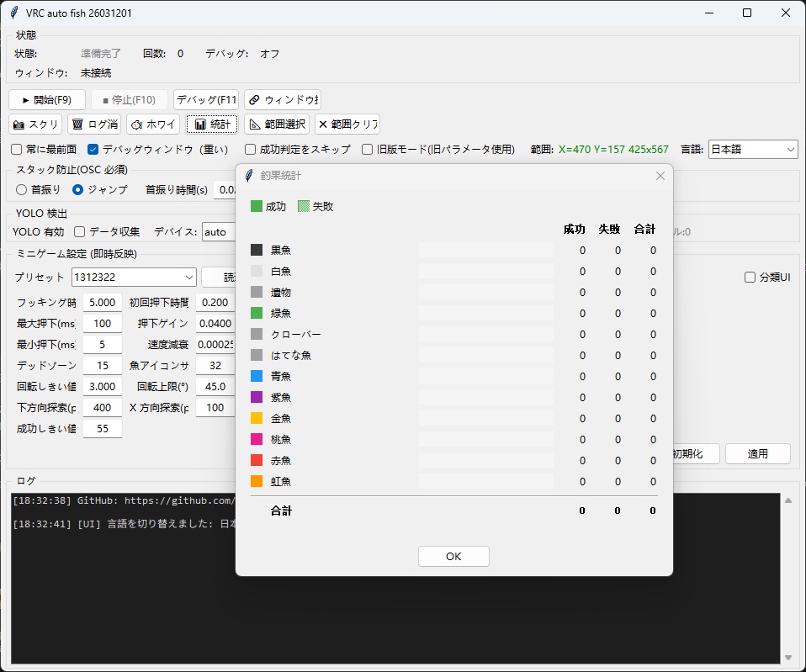Click the feather icon in the title bar
Image resolution: width=806 pixels, height=672 pixels.
(x=14, y=13)
